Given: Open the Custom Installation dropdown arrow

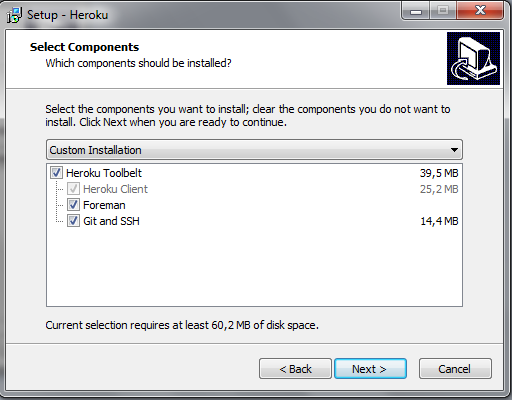Looking at the screenshot, I should point(454,150).
